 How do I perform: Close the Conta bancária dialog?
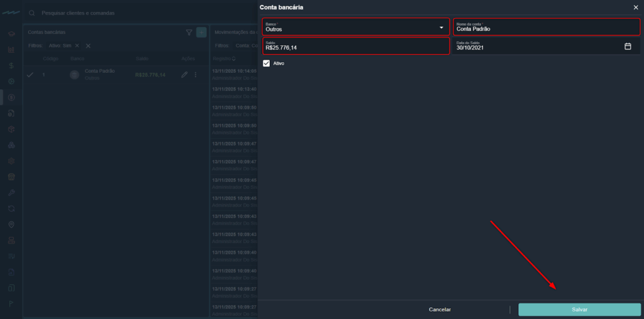(635, 7)
